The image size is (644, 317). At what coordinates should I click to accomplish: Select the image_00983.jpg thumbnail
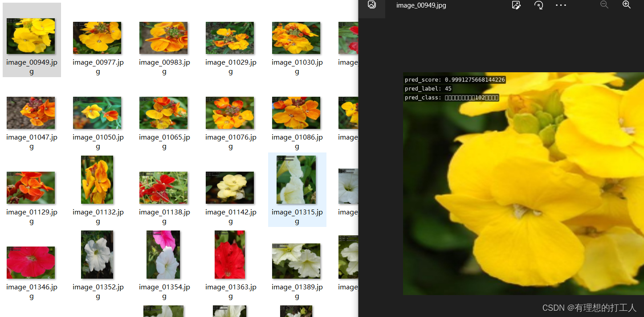pos(163,38)
